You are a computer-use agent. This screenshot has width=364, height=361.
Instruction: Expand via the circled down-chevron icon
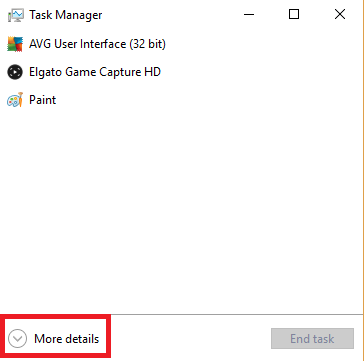17,339
